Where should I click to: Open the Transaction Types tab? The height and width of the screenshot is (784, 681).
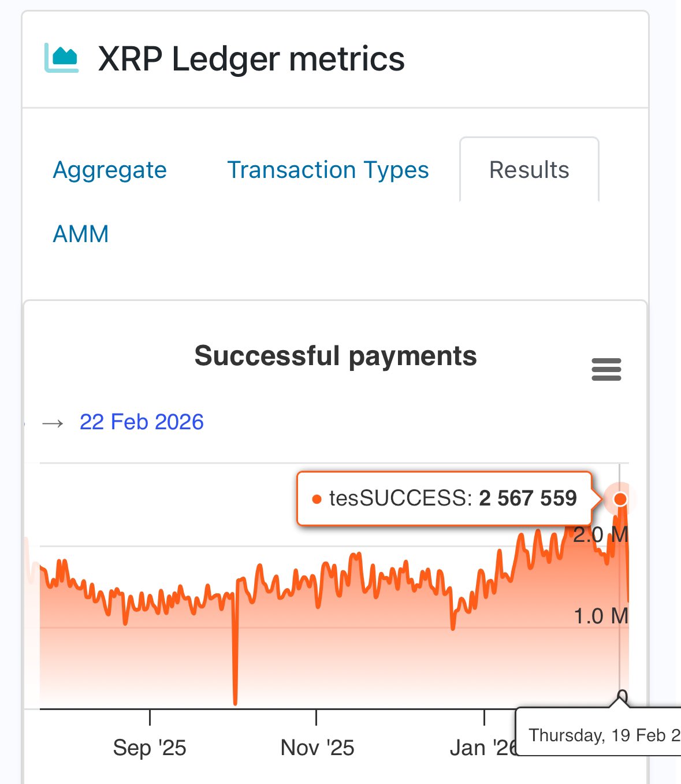pyautogui.click(x=328, y=170)
